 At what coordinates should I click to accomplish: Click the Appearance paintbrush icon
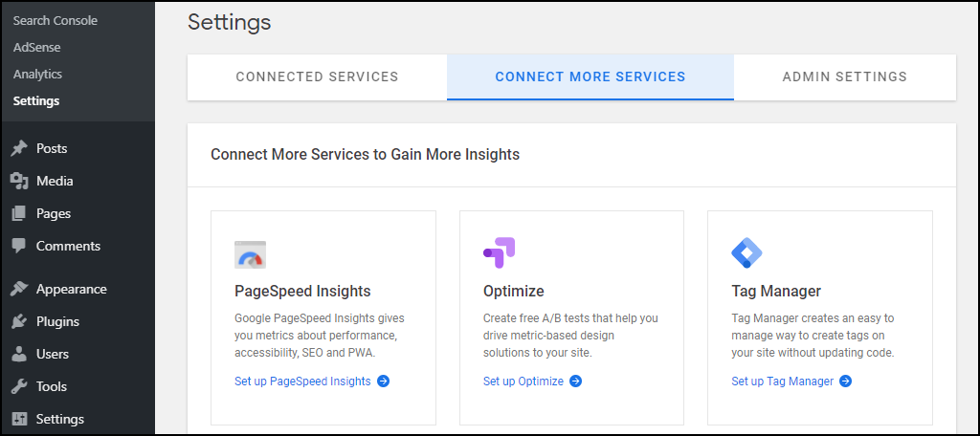[19, 289]
